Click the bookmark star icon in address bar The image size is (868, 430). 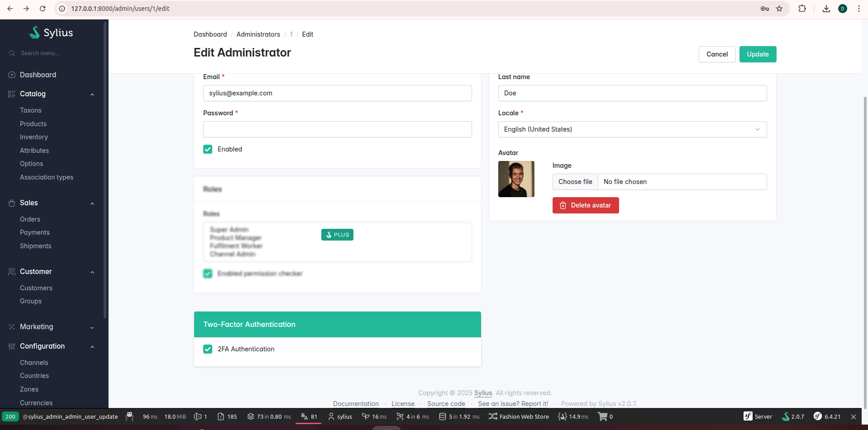pos(779,9)
